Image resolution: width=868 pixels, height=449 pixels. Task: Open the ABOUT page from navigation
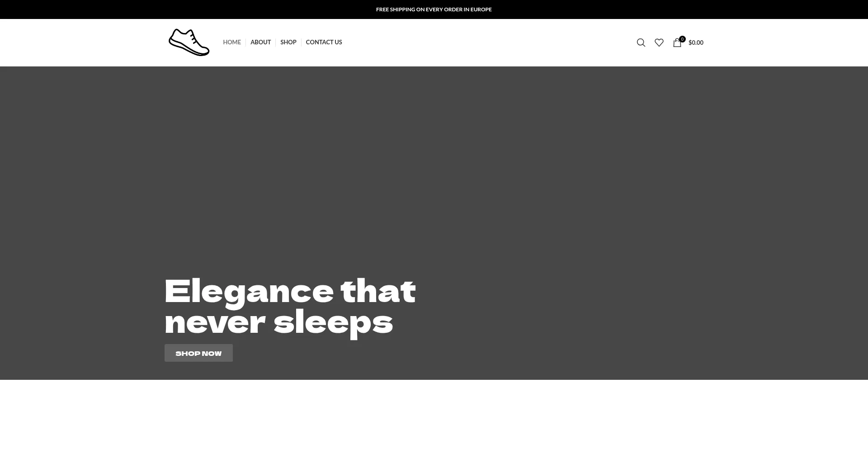tap(260, 42)
